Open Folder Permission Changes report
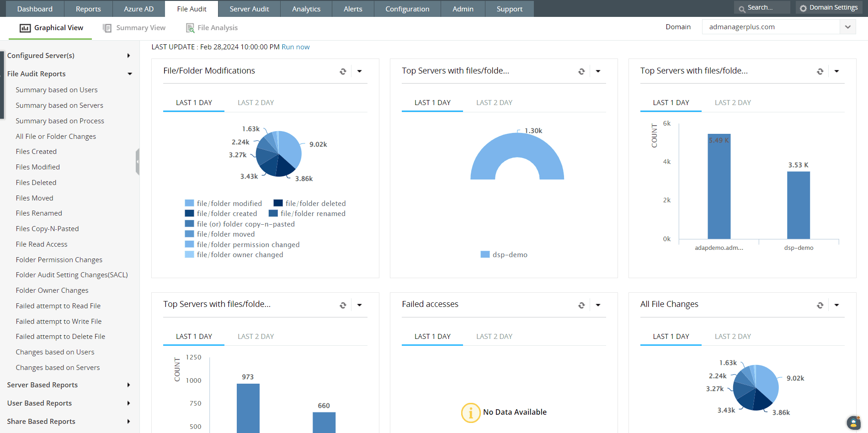This screenshot has width=868, height=433. tap(59, 260)
